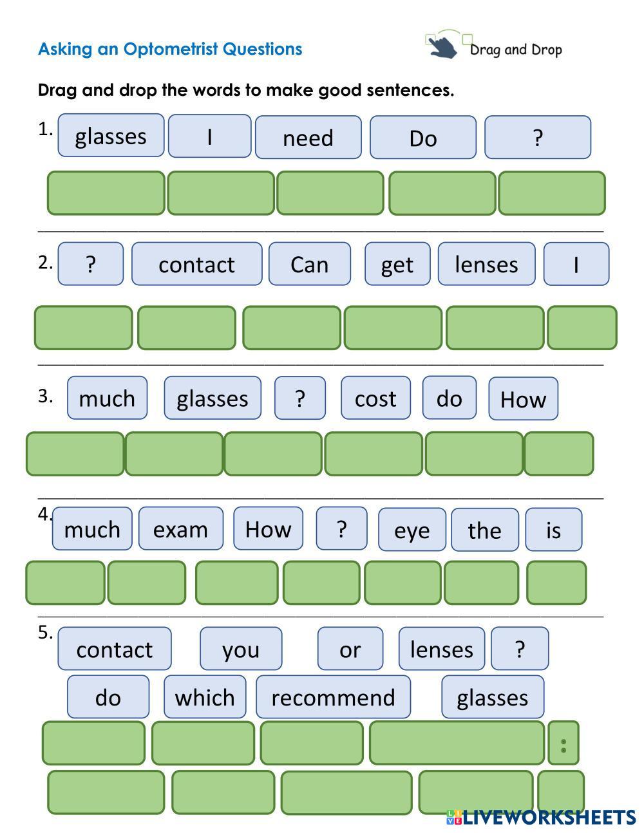Click the last green drop box under sentence 2
This screenshot has height=833, width=644.
pyautogui.click(x=582, y=328)
